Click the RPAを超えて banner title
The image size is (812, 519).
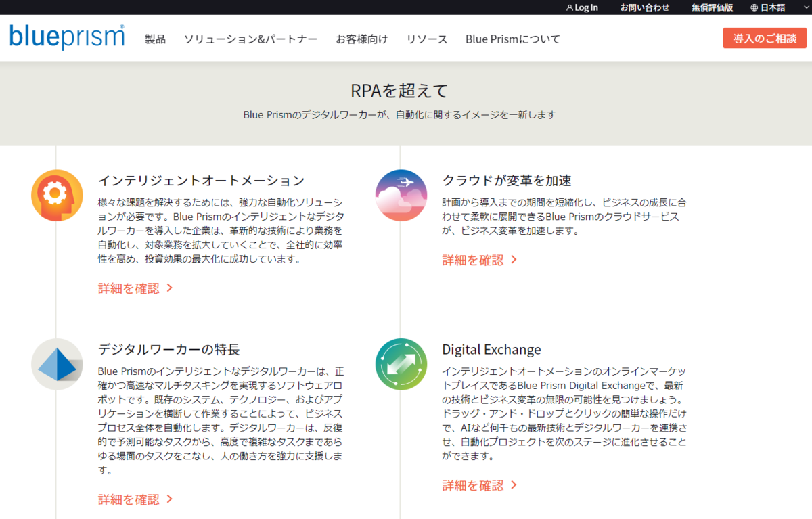400,91
